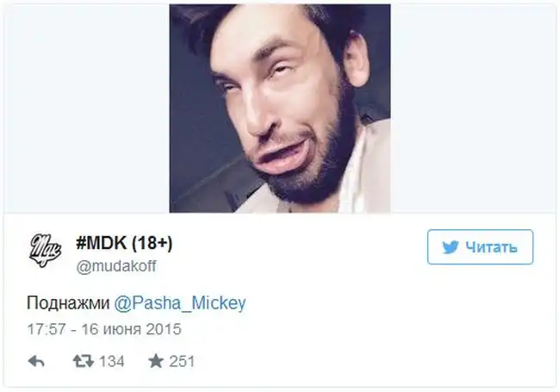
Task: Click the reply arrow icon
Action: tap(36, 361)
